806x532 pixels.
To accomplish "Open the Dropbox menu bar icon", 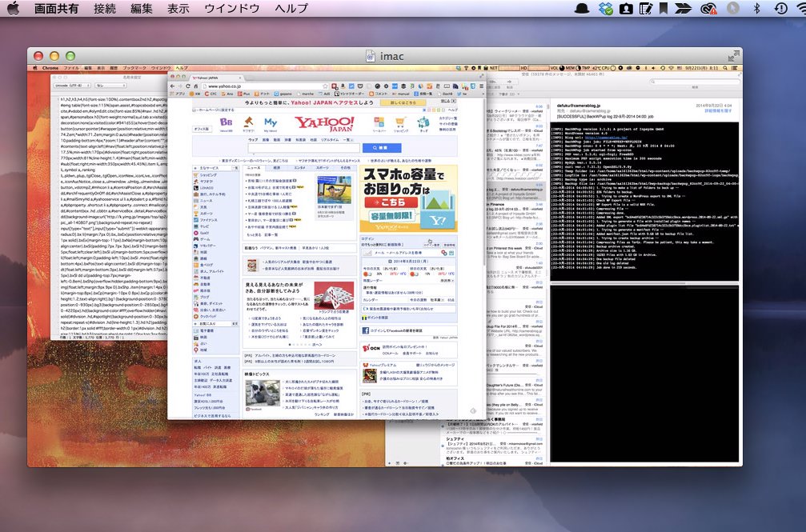I will 606,8.
